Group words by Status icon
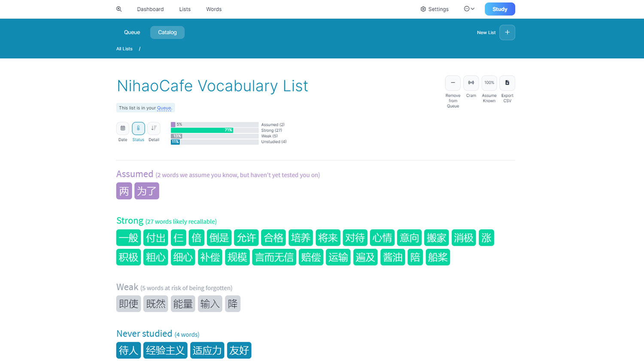 [x=138, y=128]
